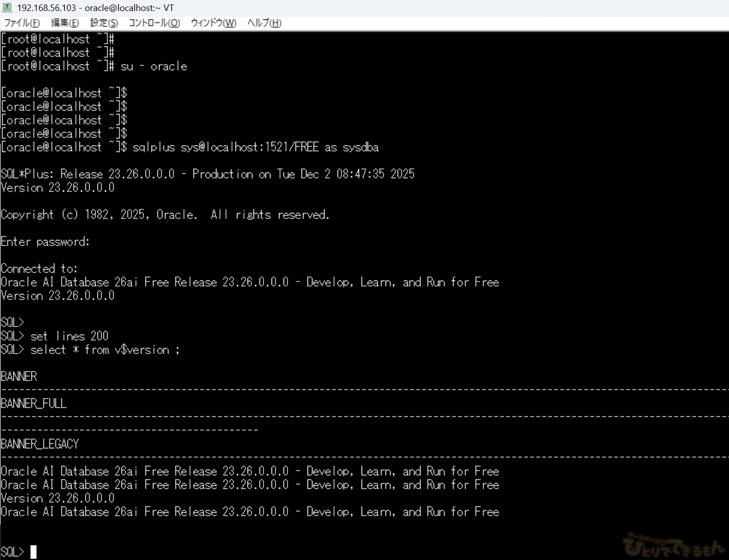The width and height of the screenshot is (729, 560).
Task: Click the block cursor at the last SQL> prompt
Action: pos(33,552)
